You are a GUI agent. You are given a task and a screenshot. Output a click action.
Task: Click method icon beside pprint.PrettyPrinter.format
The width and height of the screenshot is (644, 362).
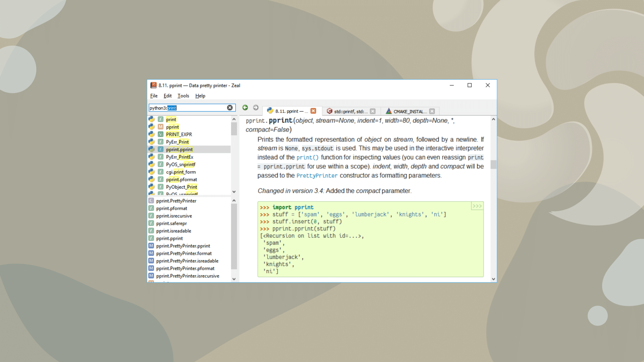151,253
